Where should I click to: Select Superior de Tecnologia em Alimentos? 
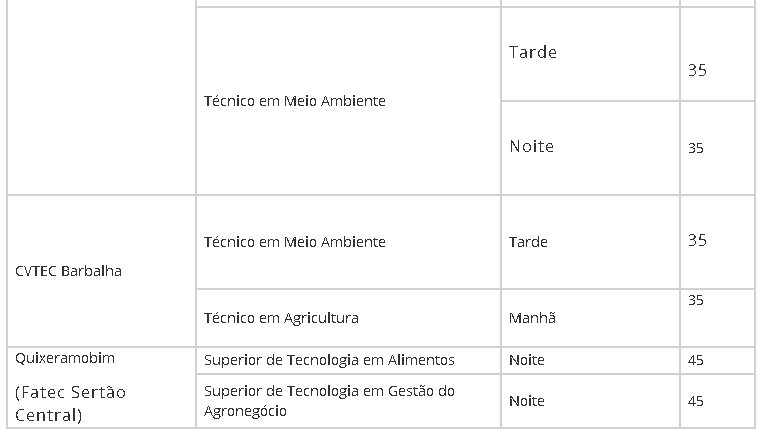click(329, 360)
